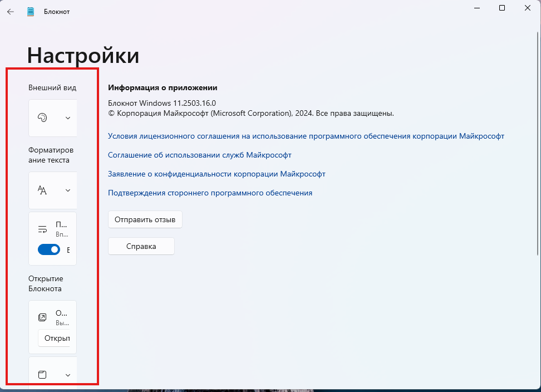Open the Открыт… dropdown under Открытие Блокнота
This screenshot has height=392, width=541.
point(54,338)
